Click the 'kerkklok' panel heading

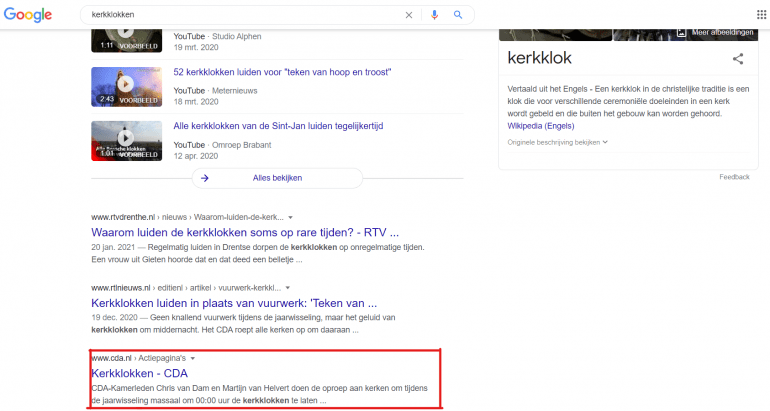[x=539, y=58]
